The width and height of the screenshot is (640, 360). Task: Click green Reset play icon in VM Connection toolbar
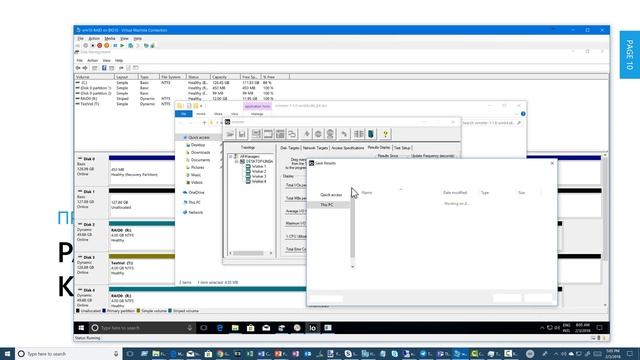(x=122, y=46)
